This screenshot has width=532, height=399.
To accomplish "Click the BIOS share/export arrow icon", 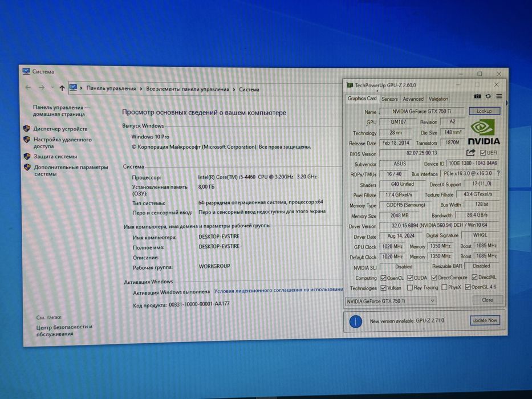I will coord(470,153).
